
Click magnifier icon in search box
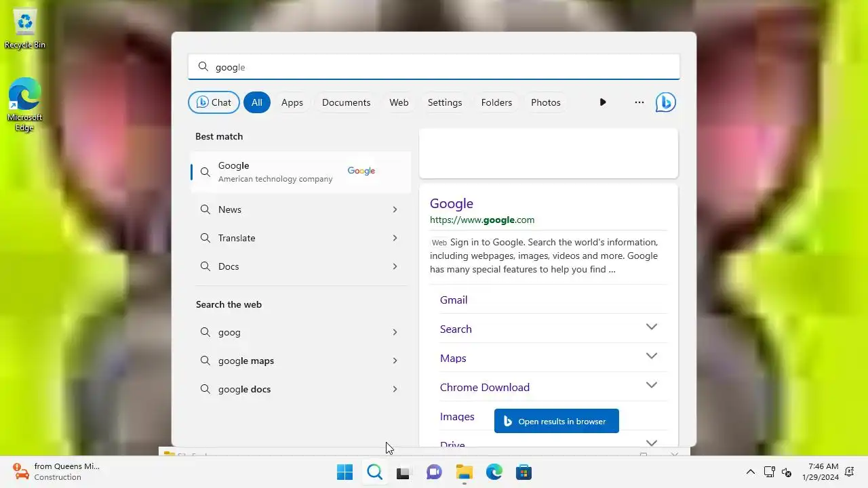[203, 66]
